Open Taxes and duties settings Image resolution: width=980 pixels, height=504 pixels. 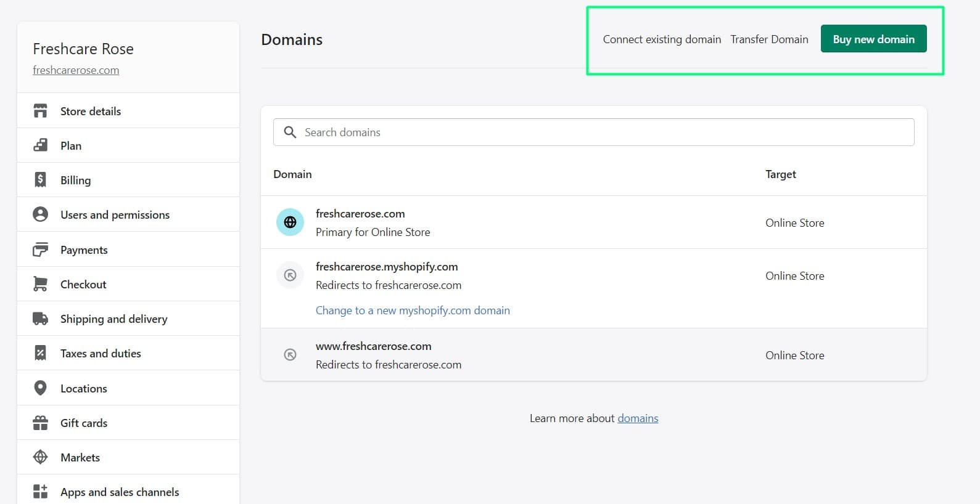coord(128,353)
